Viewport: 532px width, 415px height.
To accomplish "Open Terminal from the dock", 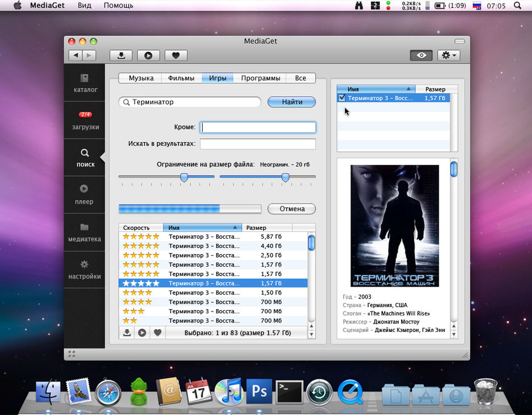I will click(290, 392).
